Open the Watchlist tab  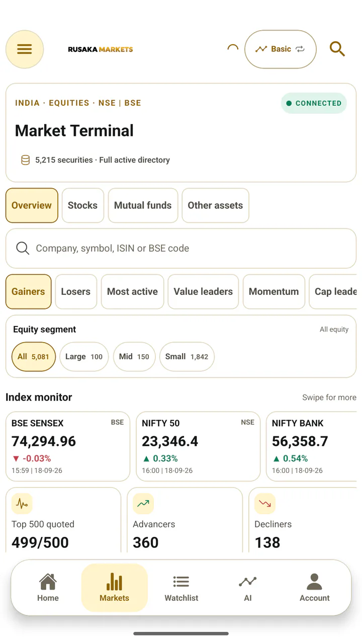tap(182, 588)
